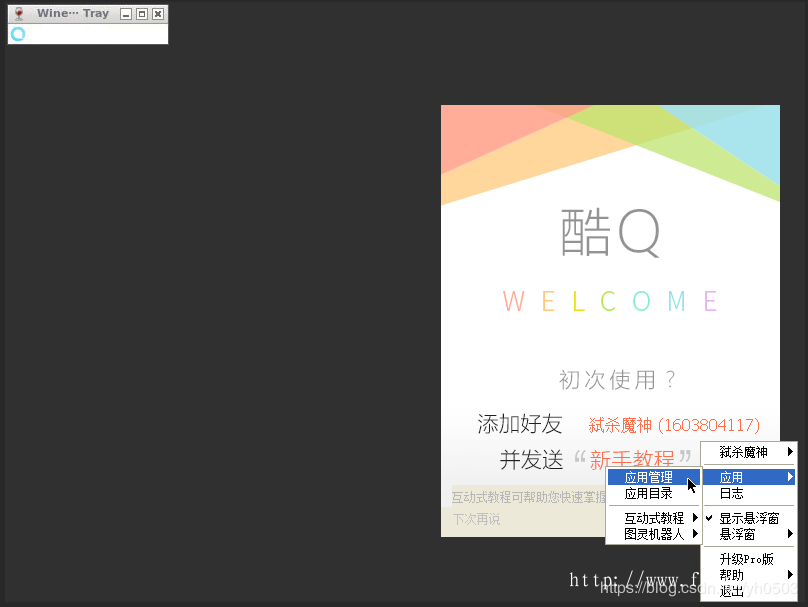Click the 弑杀魔神 (1603804117) link
Screen dimensions: 808x607
(x=674, y=425)
